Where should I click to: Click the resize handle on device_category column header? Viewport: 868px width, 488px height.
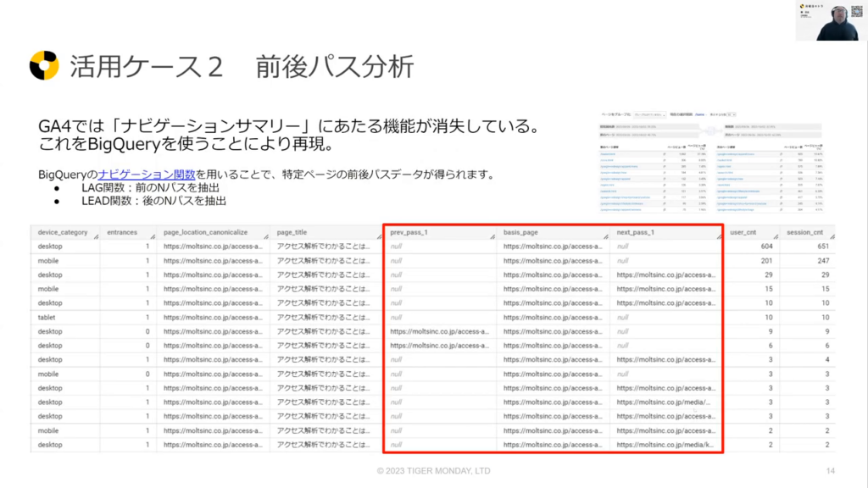pos(95,237)
